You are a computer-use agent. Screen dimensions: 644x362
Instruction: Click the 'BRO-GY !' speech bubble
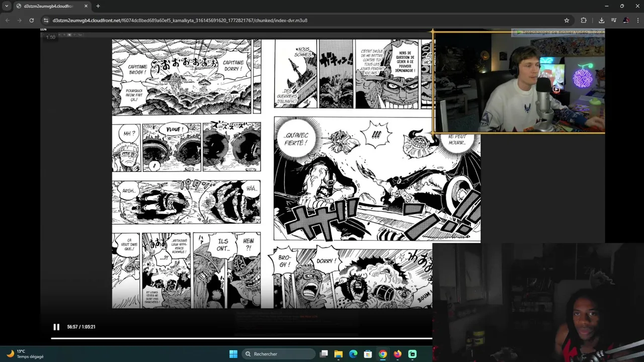point(285,261)
